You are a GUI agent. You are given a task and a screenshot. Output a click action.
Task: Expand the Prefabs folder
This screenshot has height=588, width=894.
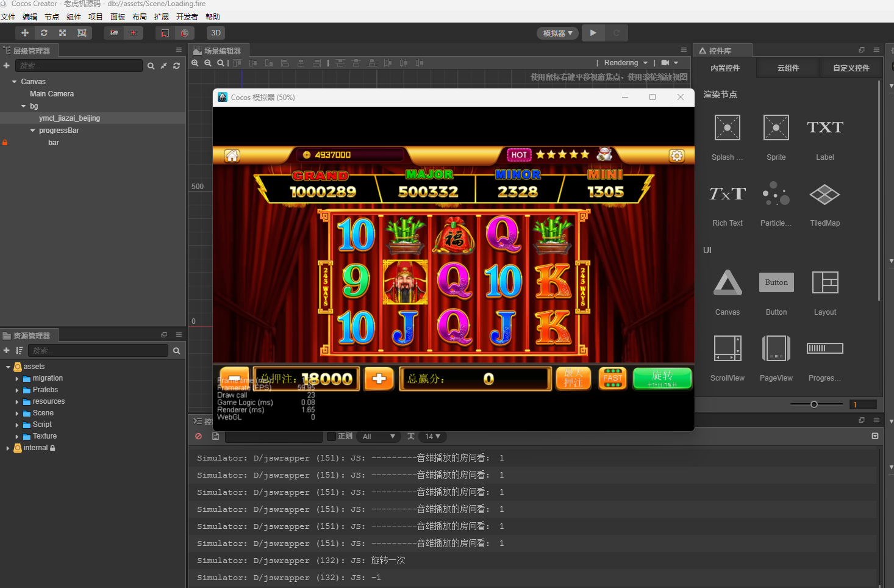point(17,390)
